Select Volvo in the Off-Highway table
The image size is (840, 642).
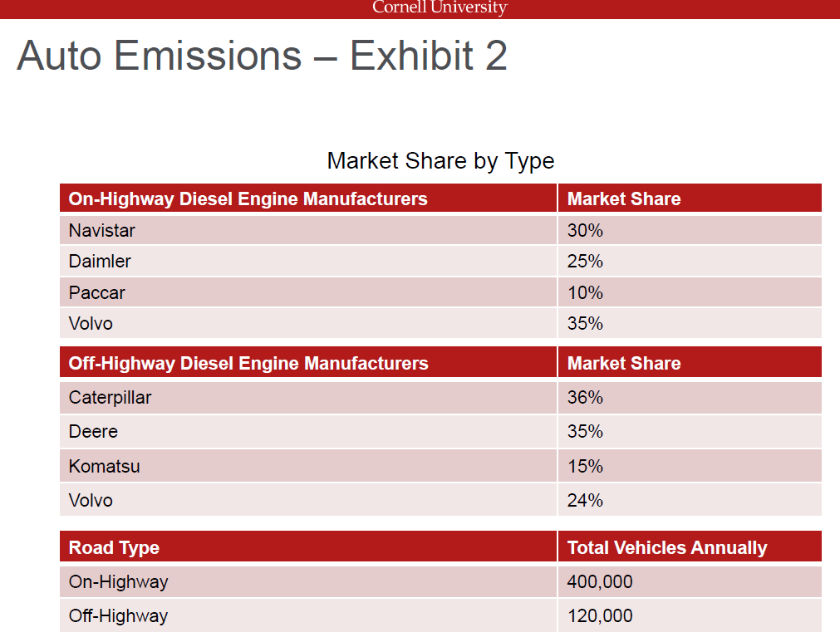[x=91, y=500]
